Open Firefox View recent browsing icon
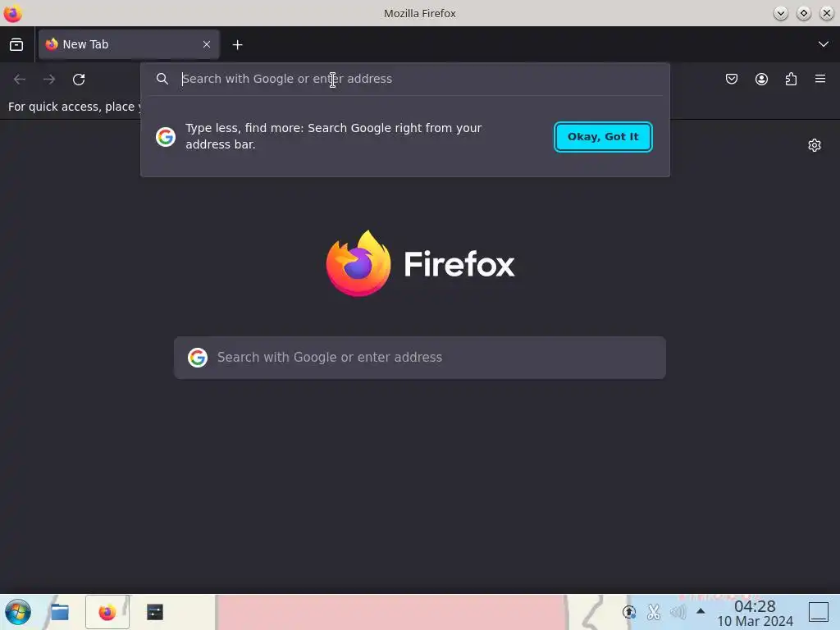The width and height of the screenshot is (840, 630). coord(16,44)
